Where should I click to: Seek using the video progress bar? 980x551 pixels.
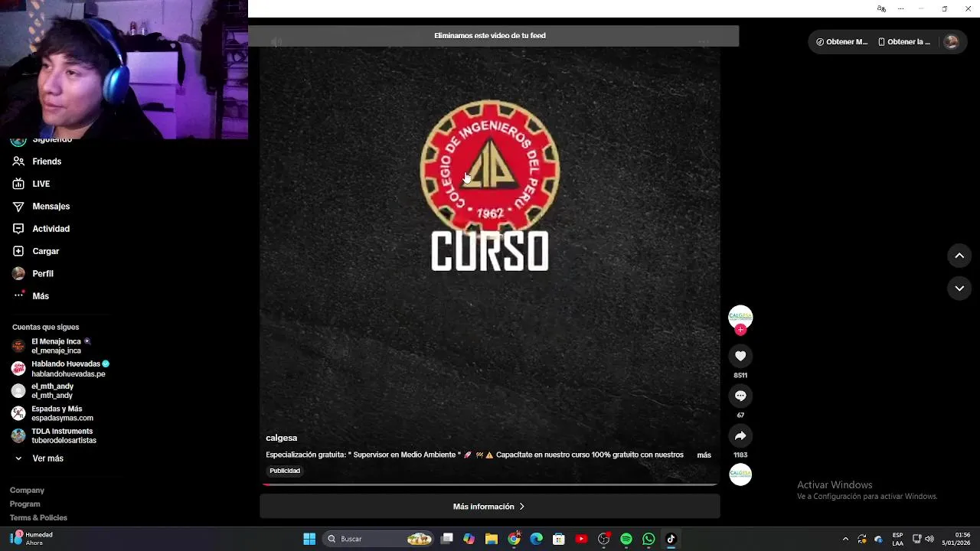pos(490,484)
